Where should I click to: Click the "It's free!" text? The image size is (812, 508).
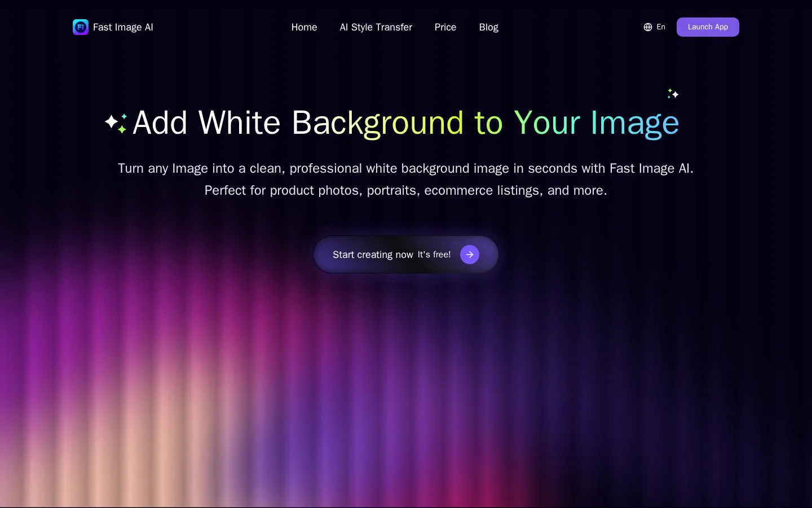434,255
